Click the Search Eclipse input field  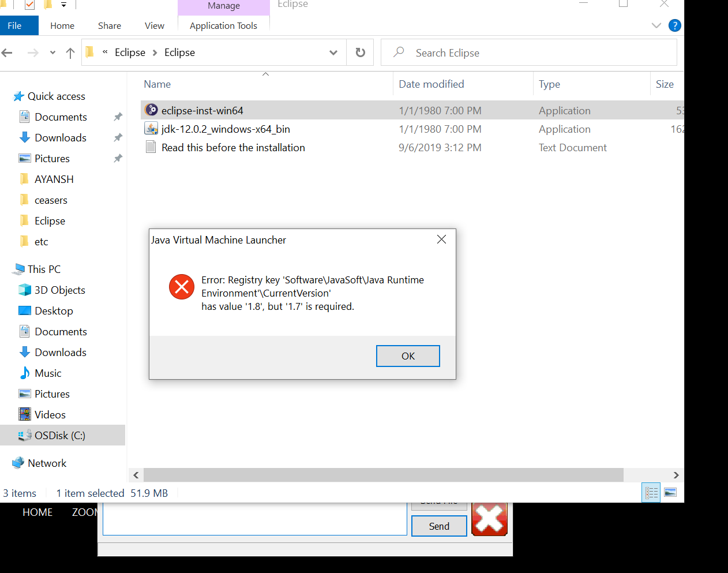pyautogui.click(x=529, y=53)
